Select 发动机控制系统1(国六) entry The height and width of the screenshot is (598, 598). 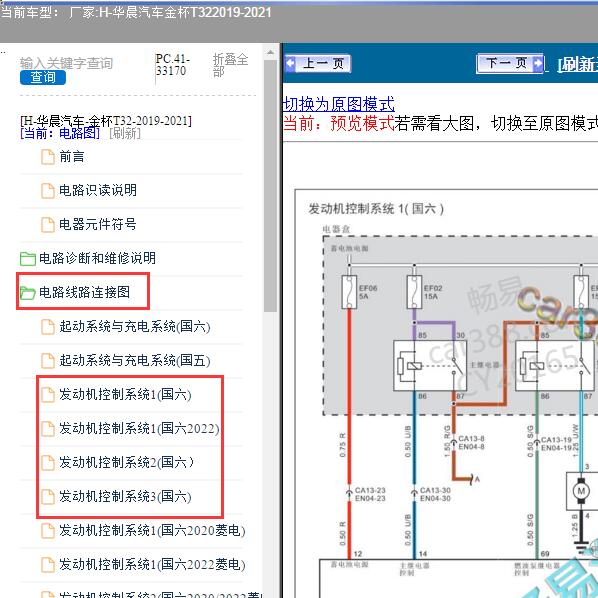(x=125, y=394)
